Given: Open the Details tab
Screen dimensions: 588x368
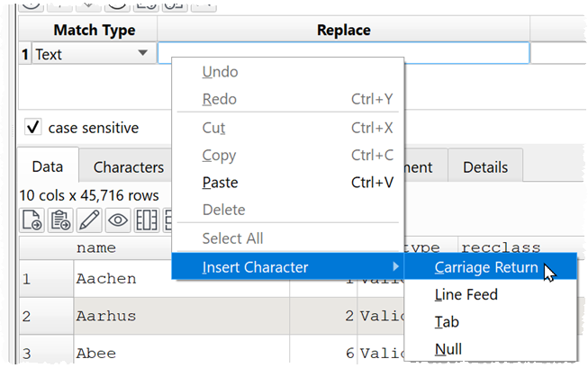Looking at the screenshot, I should pyautogui.click(x=485, y=167).
